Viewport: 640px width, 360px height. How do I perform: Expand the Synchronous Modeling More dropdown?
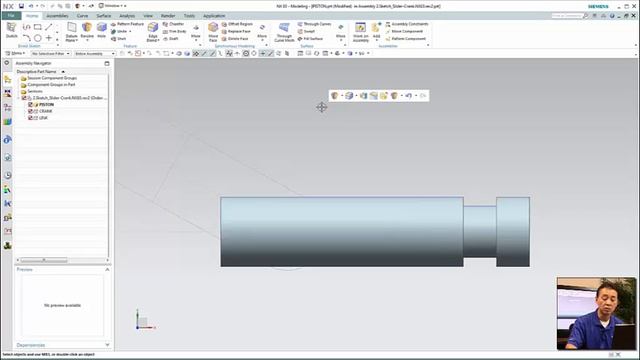262,32
